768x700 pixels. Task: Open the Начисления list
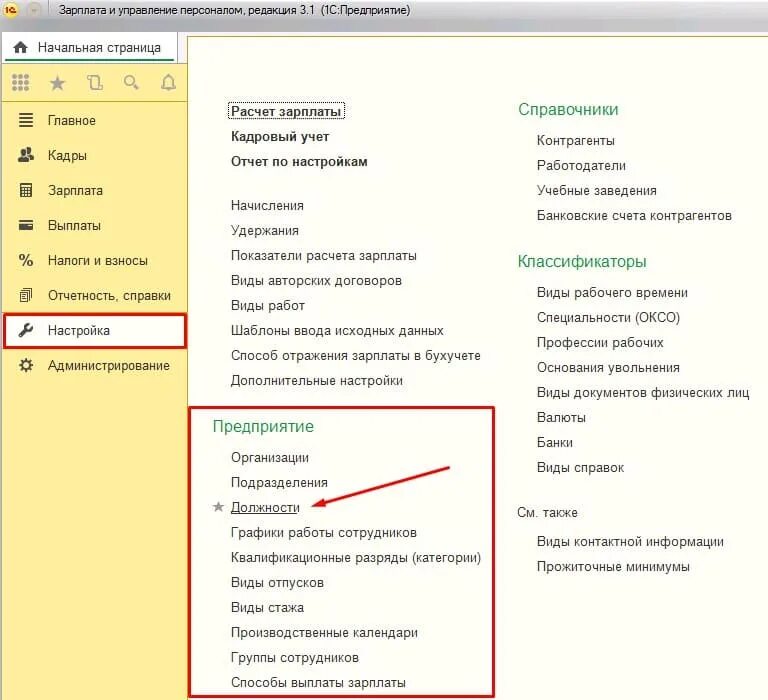tap(267, 205)
